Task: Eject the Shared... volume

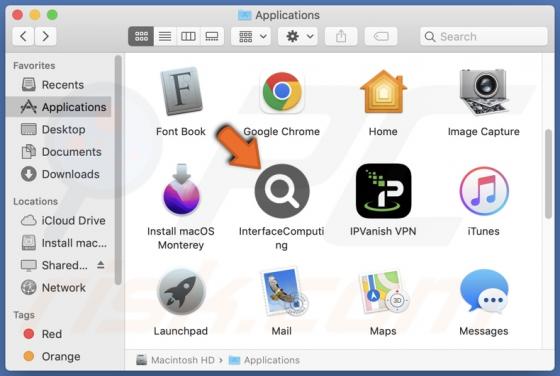Action: [x=101, y=265]
